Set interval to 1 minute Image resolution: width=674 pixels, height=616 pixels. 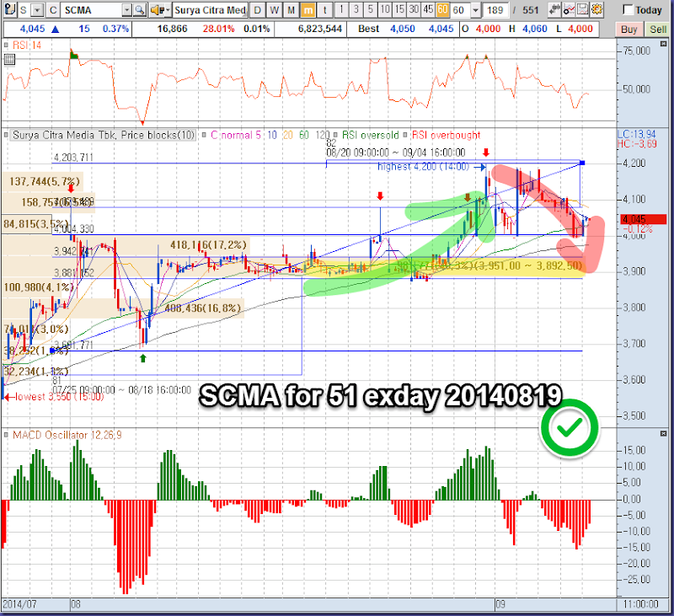click(x=341, y=9)
